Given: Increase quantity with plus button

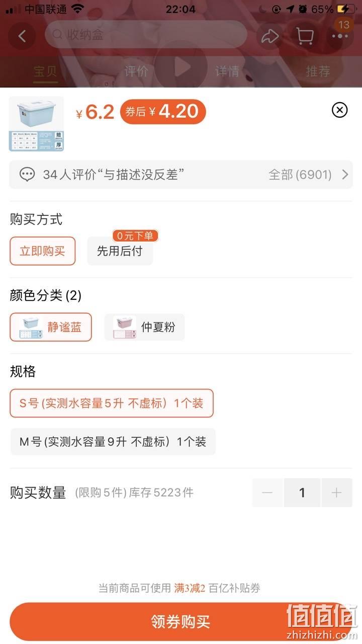Looking at the screenshot, I should tap(336, 493).
